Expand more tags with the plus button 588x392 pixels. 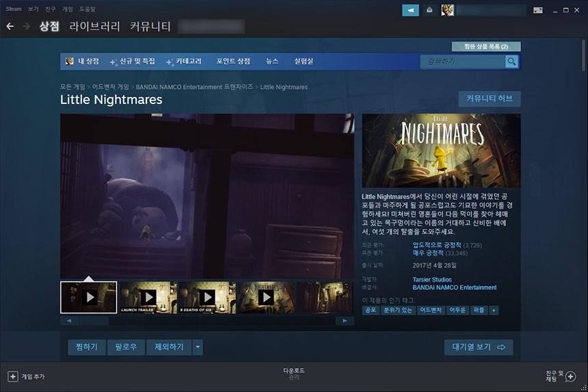click(x=494, y=310)
